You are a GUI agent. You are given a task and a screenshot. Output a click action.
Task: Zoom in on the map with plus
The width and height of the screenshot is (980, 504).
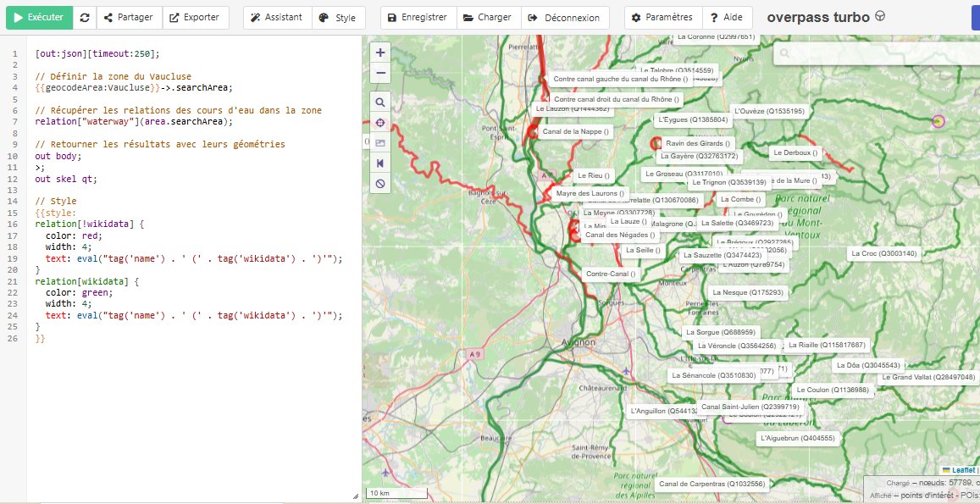[380, 53]
